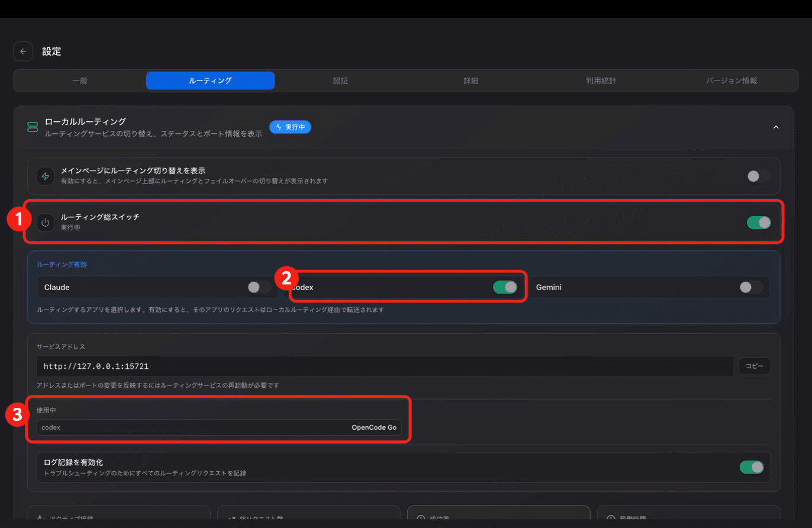Click トラブルシューティングのために description text
The image size is (812, 528).
pyautogui.click(x=145, y=474)
